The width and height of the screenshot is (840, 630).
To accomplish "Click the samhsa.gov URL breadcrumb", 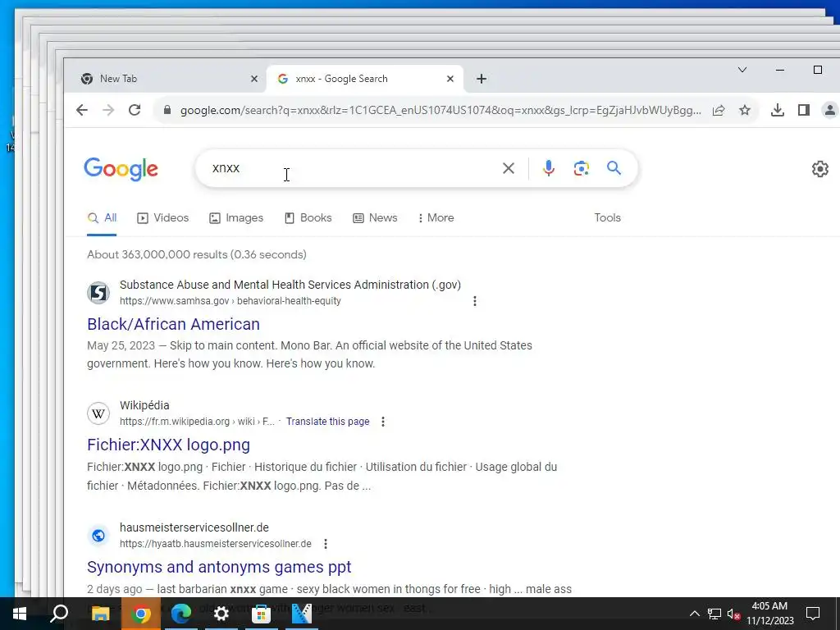I will click(x=231, y=301).
